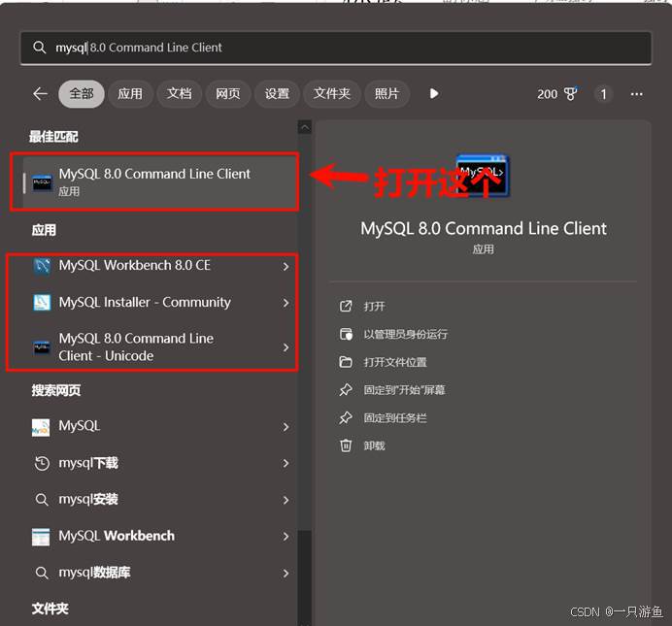Switch to the 文档 filter tab

click(x=179, y=94)
